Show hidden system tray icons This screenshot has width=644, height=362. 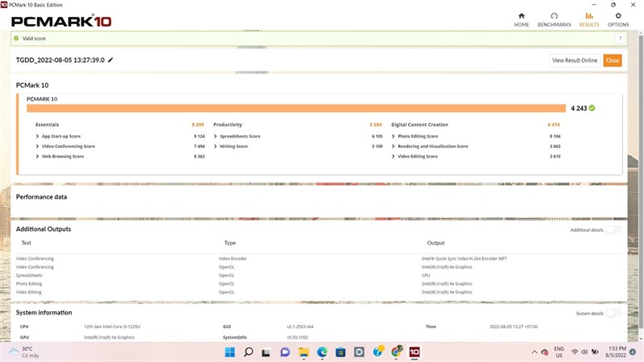click(x=535, y=352)
